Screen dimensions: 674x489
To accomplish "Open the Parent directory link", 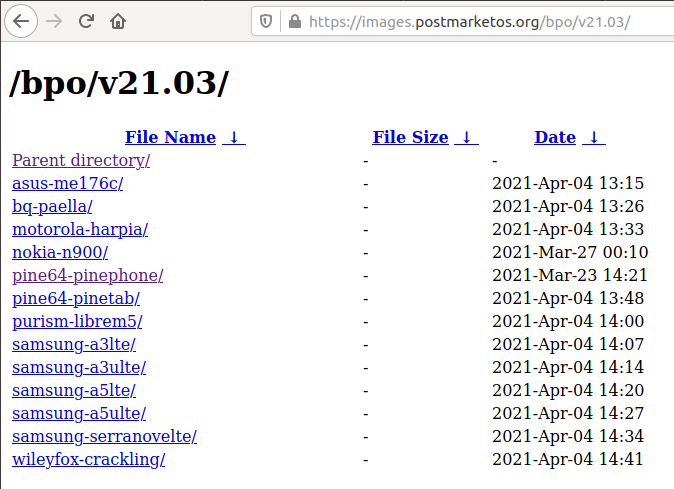I will point(81,160).
